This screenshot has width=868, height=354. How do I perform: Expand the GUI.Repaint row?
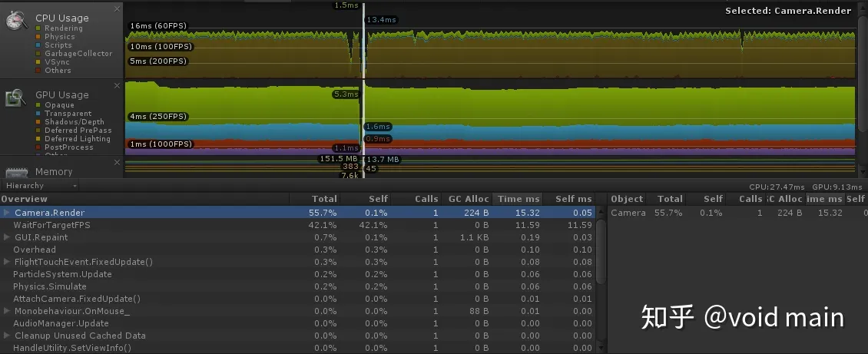tap(7, 237)
